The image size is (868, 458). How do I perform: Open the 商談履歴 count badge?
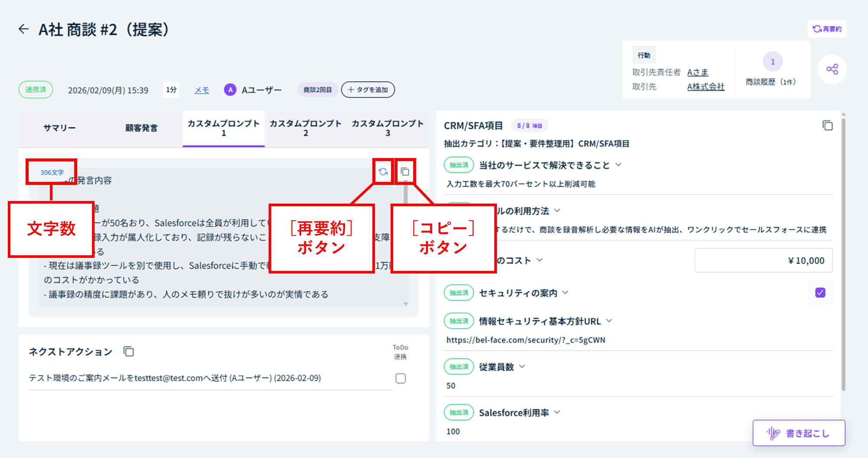coord(773,62)
